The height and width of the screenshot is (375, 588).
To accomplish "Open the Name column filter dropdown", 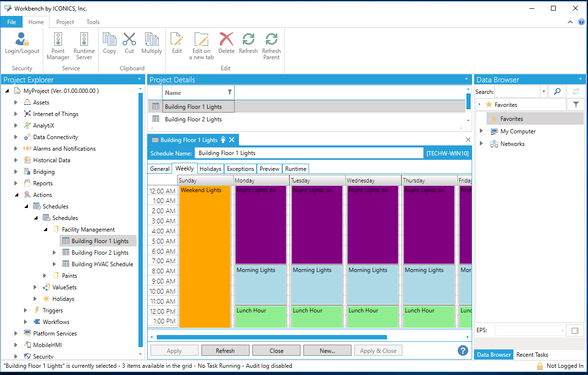I will pos(229,92).
